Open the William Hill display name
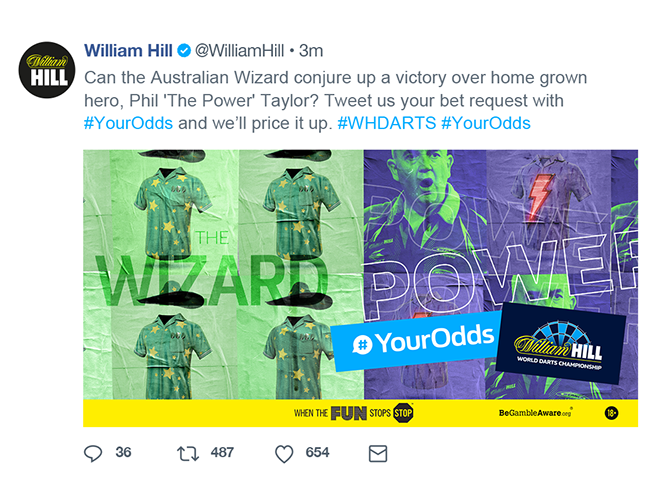669x502 pixels. (128, 51)
